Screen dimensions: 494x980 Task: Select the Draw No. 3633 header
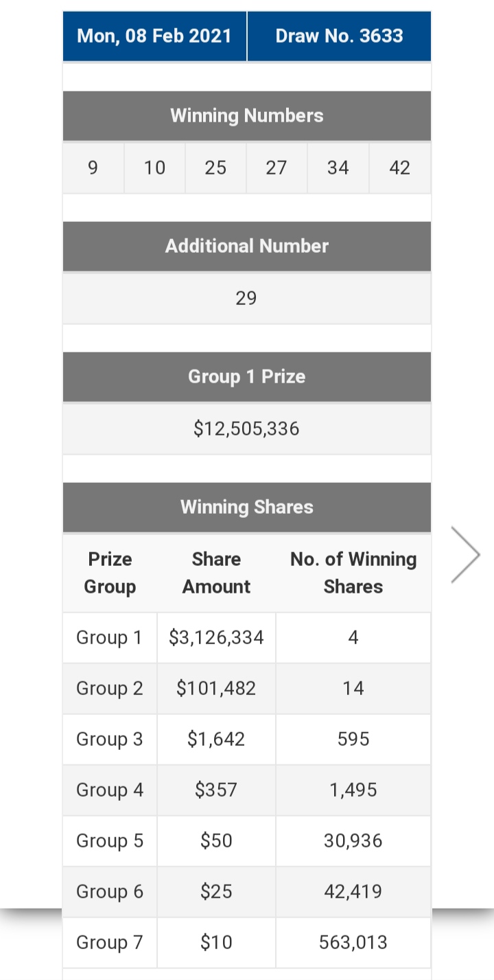click(x=339, y=36)
